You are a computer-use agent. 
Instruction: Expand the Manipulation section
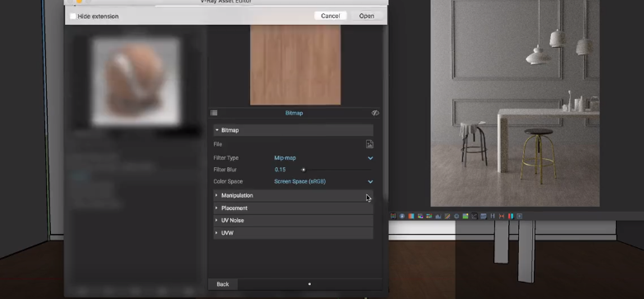(294, 195)
